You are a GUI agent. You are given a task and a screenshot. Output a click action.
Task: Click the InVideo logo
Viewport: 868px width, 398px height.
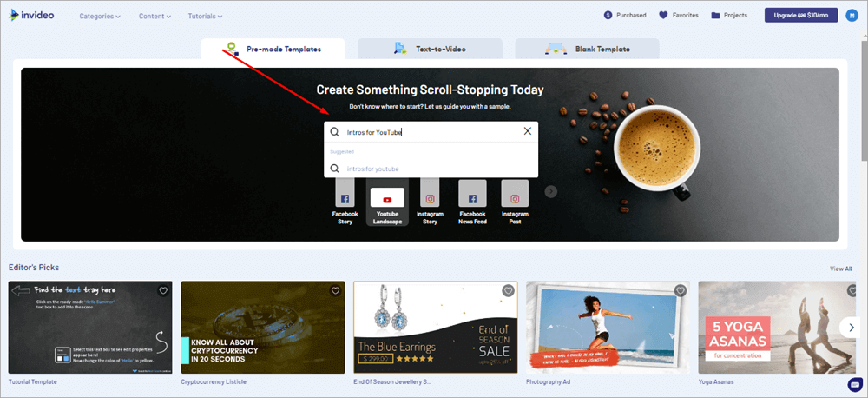tap(32, 15)
